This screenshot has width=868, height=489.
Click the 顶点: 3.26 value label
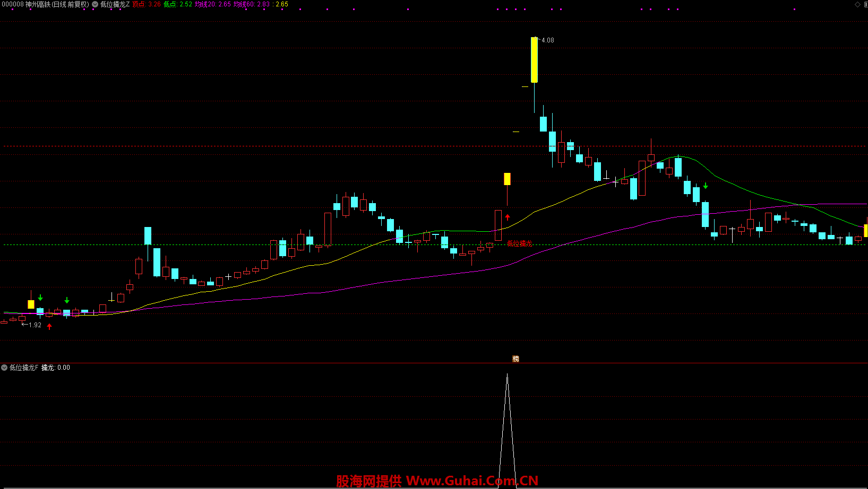(x=147, y=4)
